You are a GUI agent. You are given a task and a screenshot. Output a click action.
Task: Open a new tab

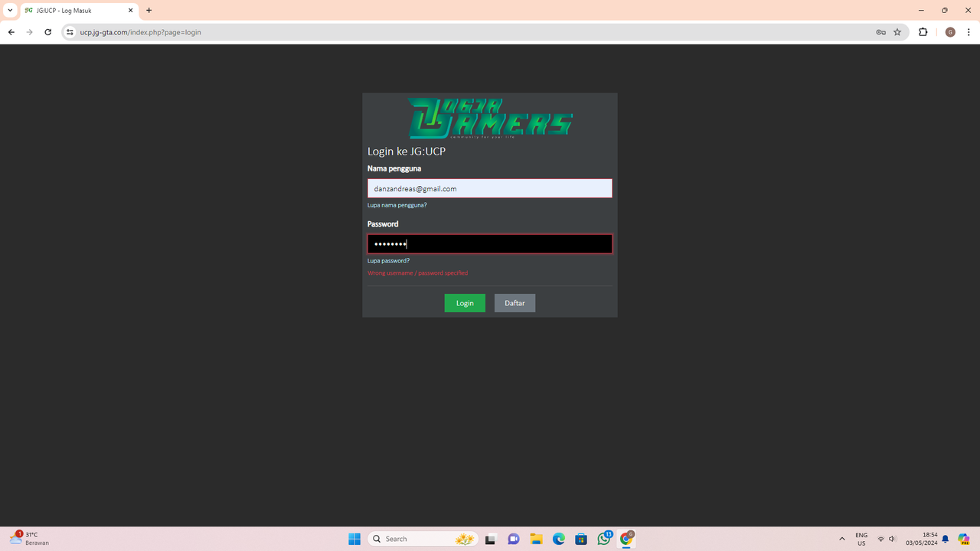149,11
